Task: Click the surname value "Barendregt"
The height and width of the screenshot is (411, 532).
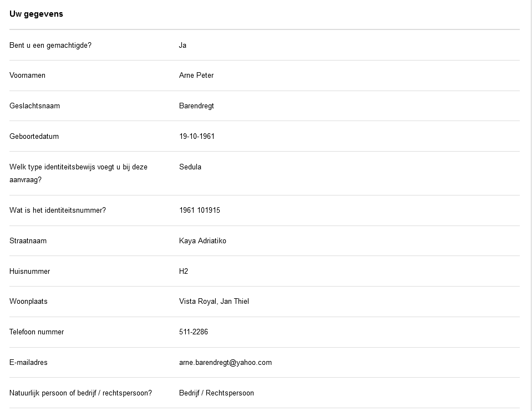Action: click(196, 106)
